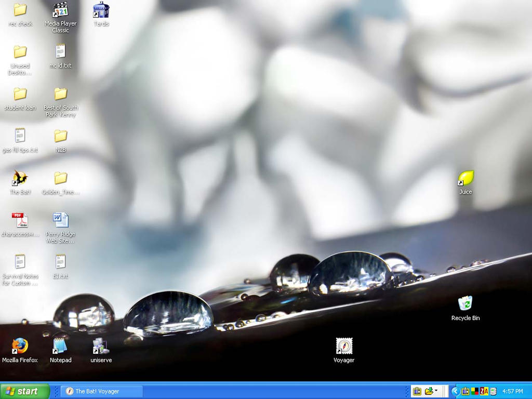Viewport: 532px width, 399px height.
Task: Activate 'The Bat! Voyager' taskbar button
Action: pyautogui.click(x=102, y=391)
